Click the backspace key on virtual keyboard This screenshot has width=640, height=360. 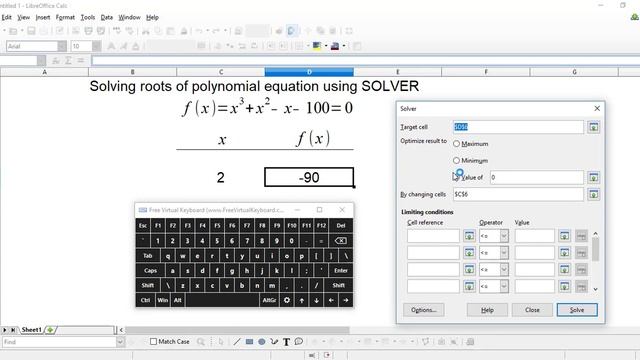click(340, 240)
